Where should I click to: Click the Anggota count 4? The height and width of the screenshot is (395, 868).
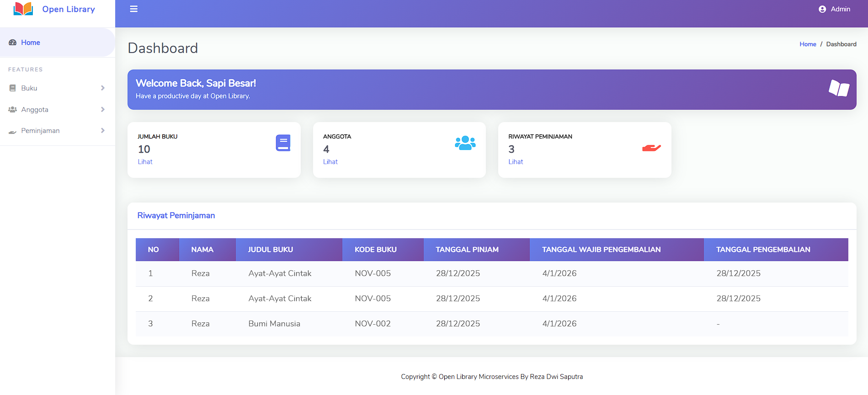tap(326, 149)
